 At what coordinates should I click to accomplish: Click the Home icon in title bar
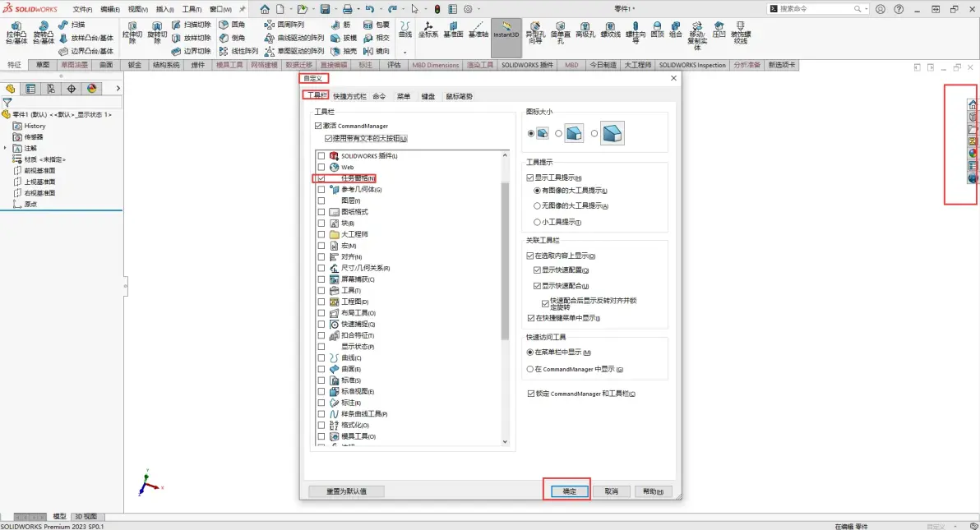(x=265, y=9)
